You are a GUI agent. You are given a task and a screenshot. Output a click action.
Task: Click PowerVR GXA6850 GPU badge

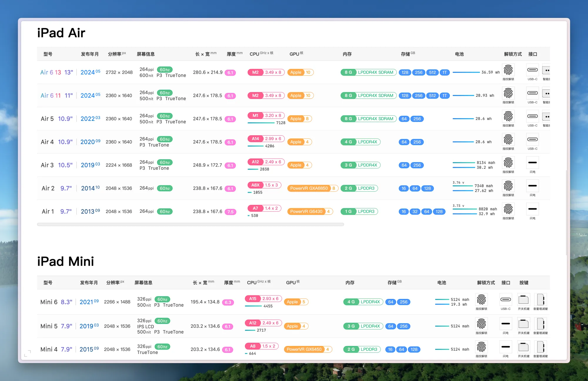tap(309, 188)
